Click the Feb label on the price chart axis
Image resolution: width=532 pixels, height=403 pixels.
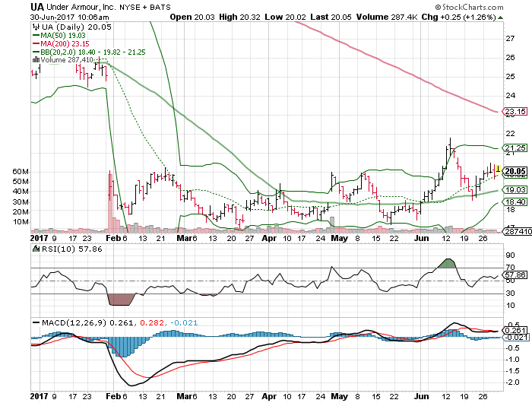113,238
